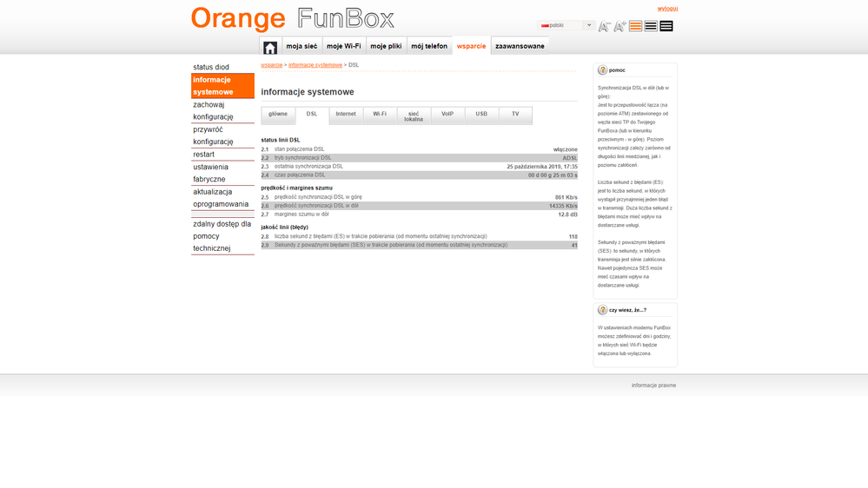Image resolution: width=868 pixels, height=488 pixels.
Task: Open the moja sieć menu
Action: pyautogui.click(x=301, y=46)
